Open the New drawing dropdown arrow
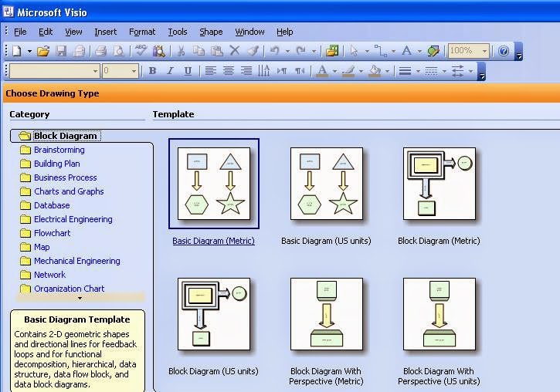Image resolution: width=560 pixels, height=392 pixels. (x=29, y=52)
